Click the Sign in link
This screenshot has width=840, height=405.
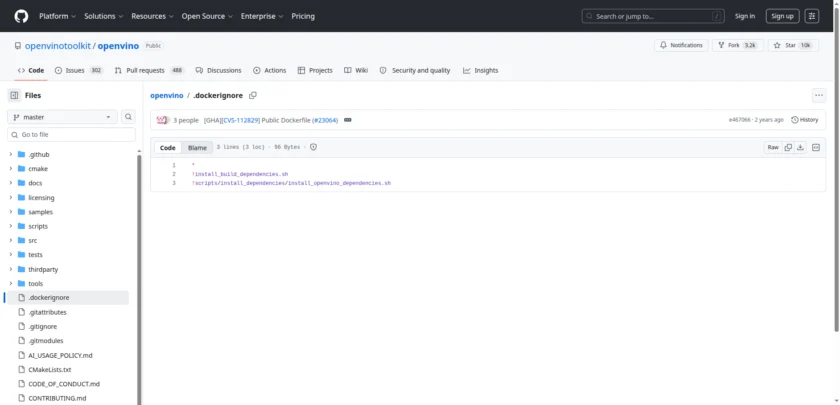745,16
